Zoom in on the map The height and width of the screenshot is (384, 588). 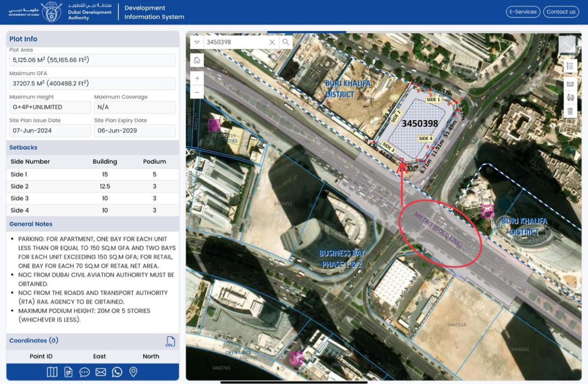[x=197, y=79]
